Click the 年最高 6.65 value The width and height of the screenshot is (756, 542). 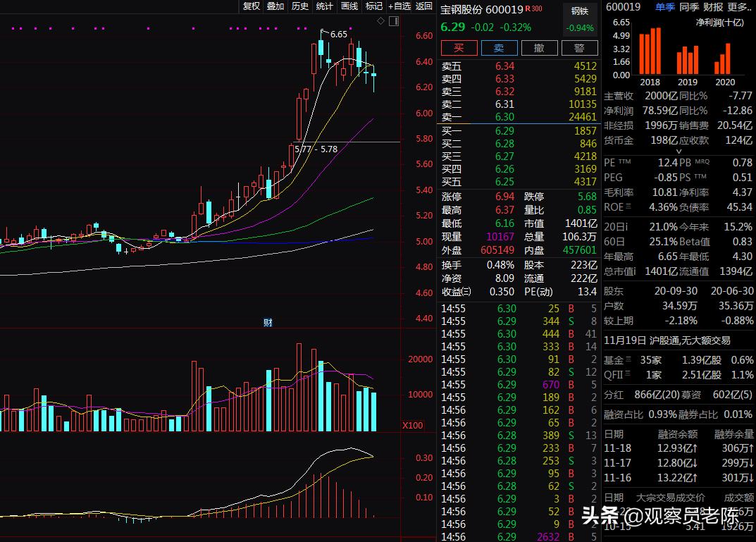668,257
